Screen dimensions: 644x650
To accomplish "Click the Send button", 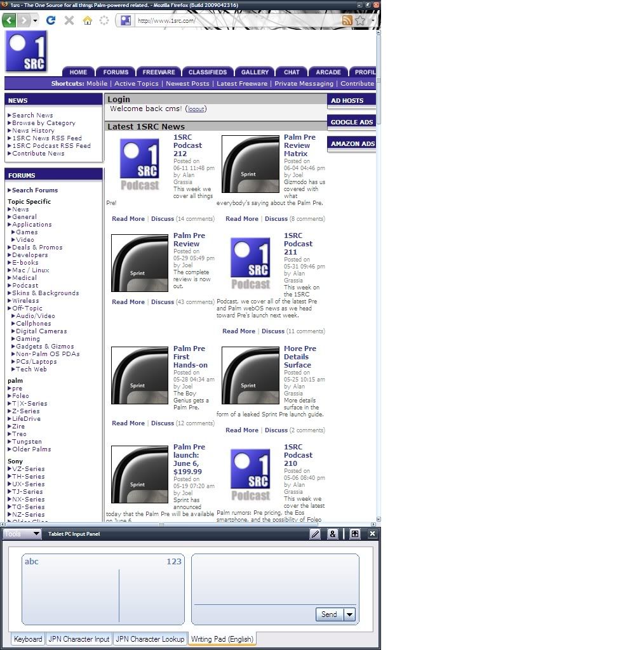I will (x=329, y=614).
